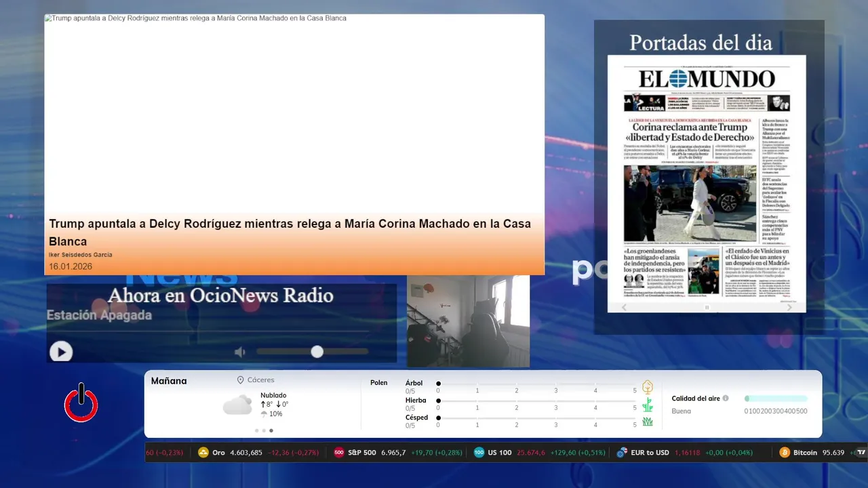The height and width of the screenshot is (488, 868).
Task: Click the Árbol pollen level marker
Action: [x=438, y=384]
